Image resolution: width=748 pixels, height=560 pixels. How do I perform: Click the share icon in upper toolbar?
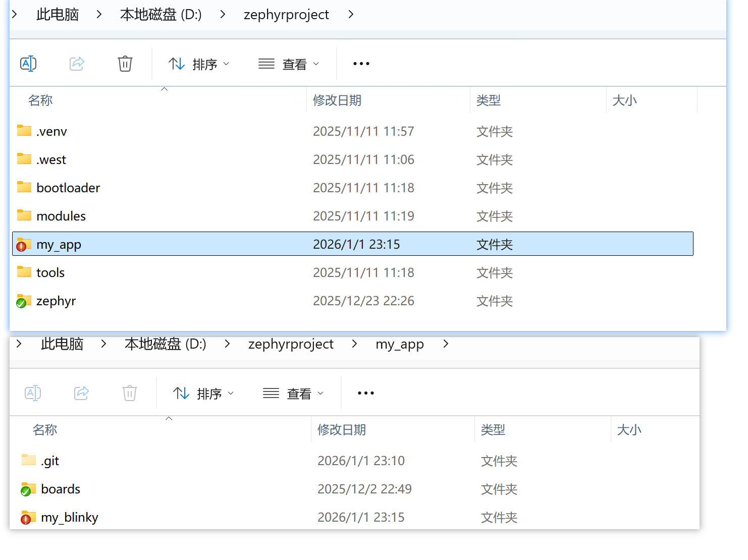pos(77,64)
